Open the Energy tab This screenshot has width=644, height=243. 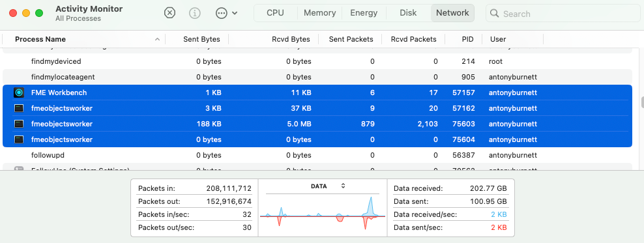pos(364,13)
